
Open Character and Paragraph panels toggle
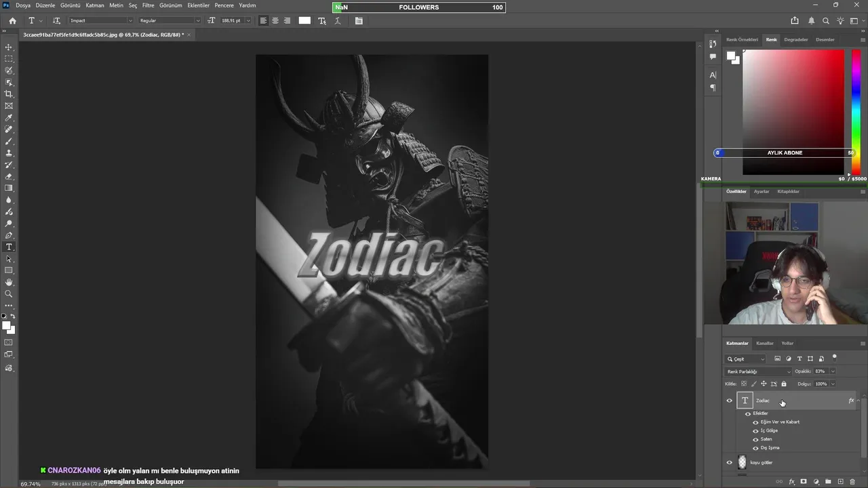(359, 20)
